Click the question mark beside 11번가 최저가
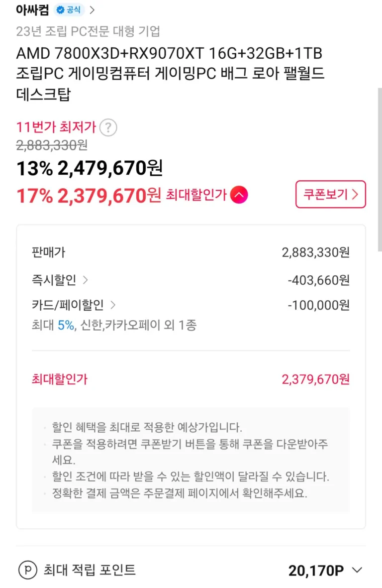 (108, 128)
